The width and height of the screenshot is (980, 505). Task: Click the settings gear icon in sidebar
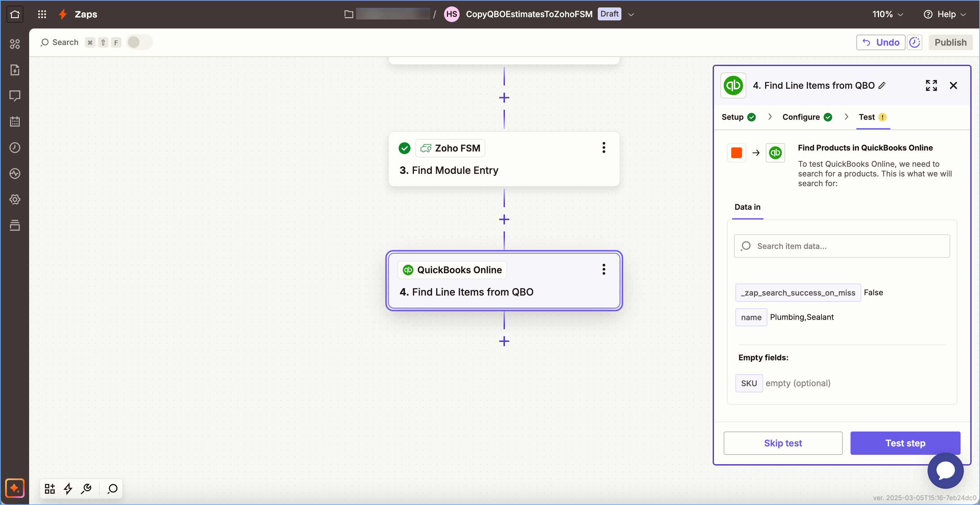coord(15,199)
